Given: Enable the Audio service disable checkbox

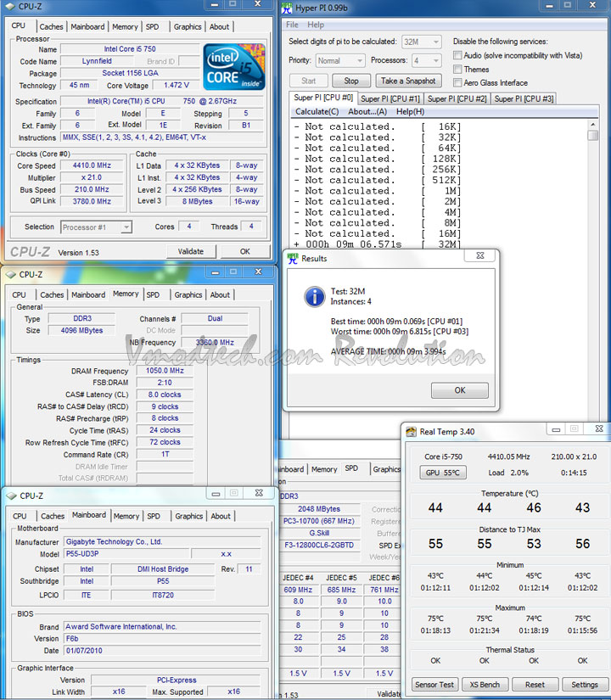Looking at the screenshot, I should click(x=457, y=55).
